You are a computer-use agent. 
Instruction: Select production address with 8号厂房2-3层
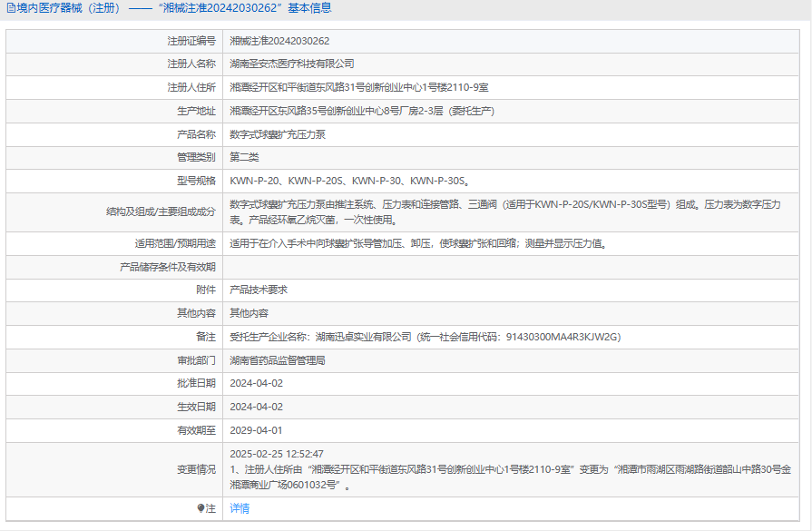[363, 111]
